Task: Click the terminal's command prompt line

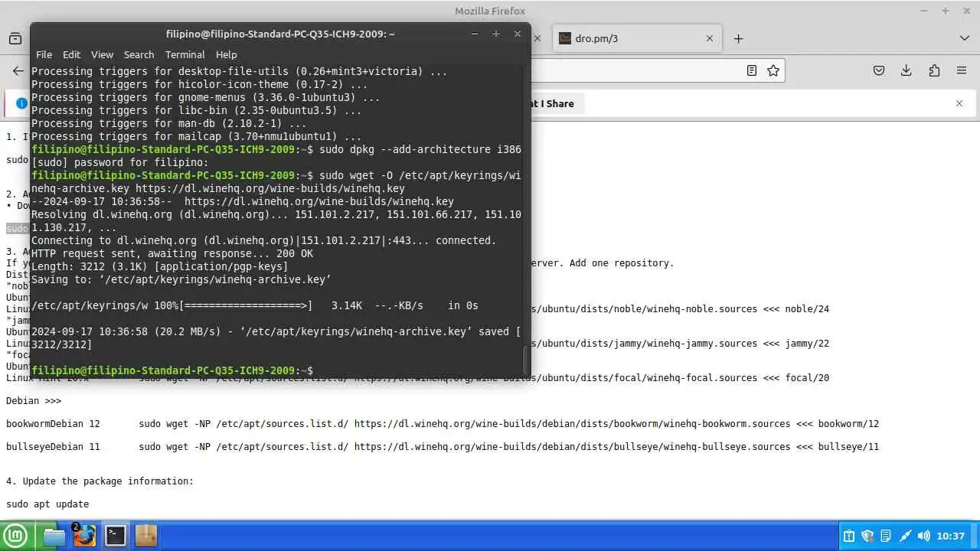Action: click(172, 370)
